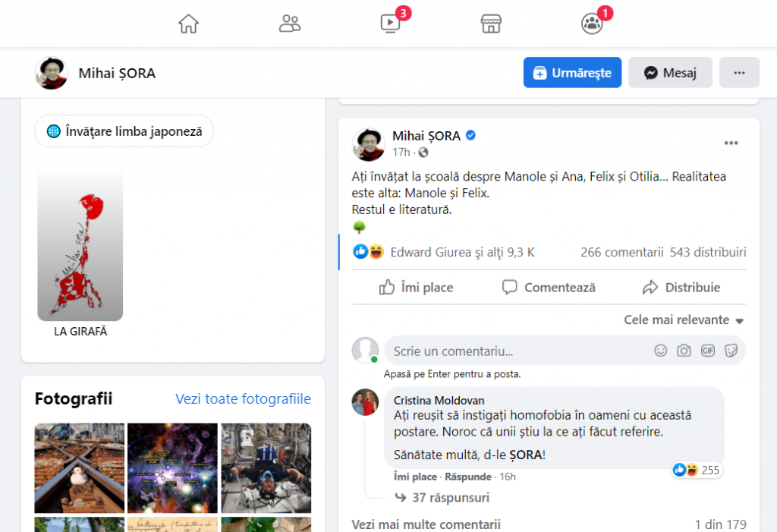777x532 pixels.
Task: Open the LA GIRAFĂ giraffe thumbnail
Action: click(80, 244)
